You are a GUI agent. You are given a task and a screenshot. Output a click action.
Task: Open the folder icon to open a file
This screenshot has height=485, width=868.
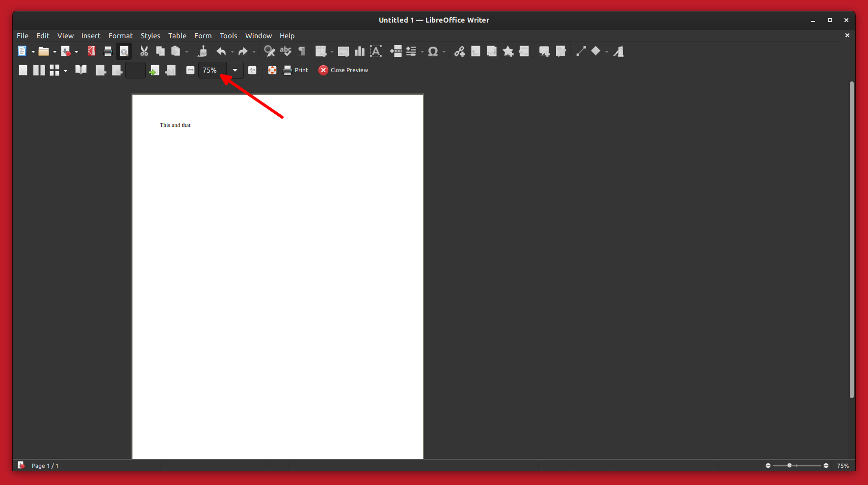click(x=44, y=51)
